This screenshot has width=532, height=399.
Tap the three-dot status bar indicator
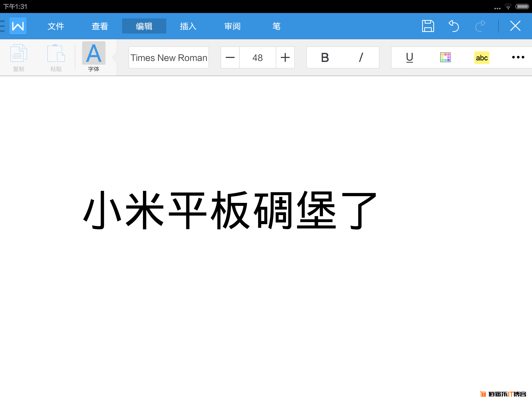(497, 8)
